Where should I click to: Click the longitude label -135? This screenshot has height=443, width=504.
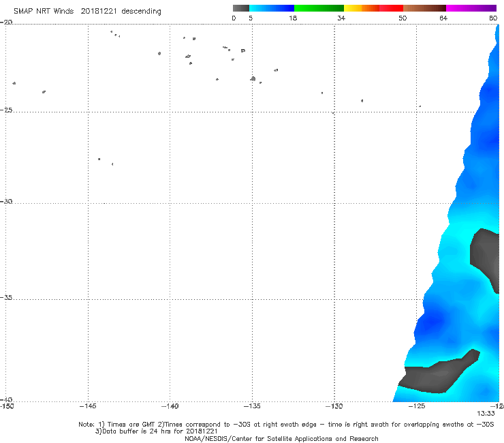[252, 406]
